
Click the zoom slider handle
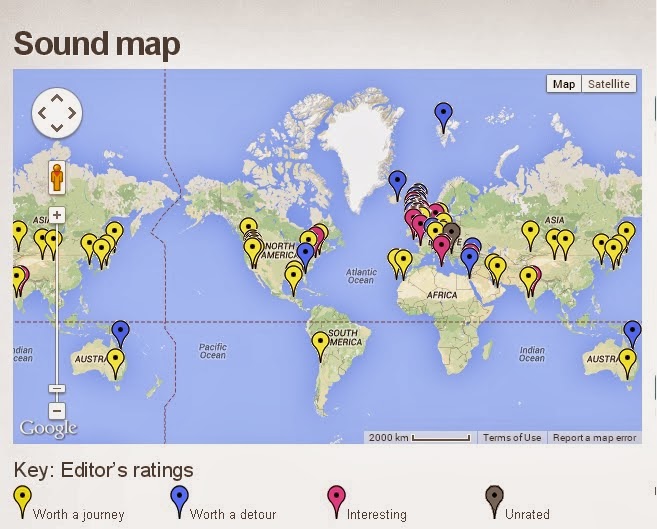tap(57, 388)
